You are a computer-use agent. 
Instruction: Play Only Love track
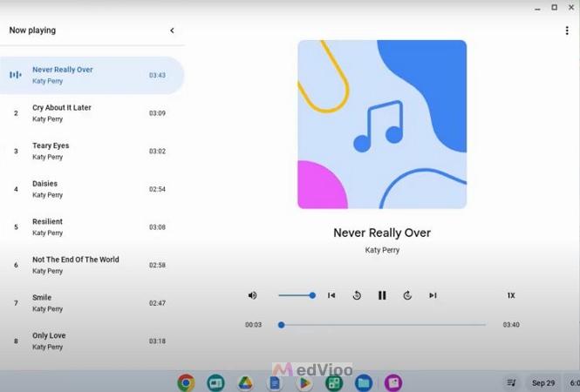pos(92,341)
